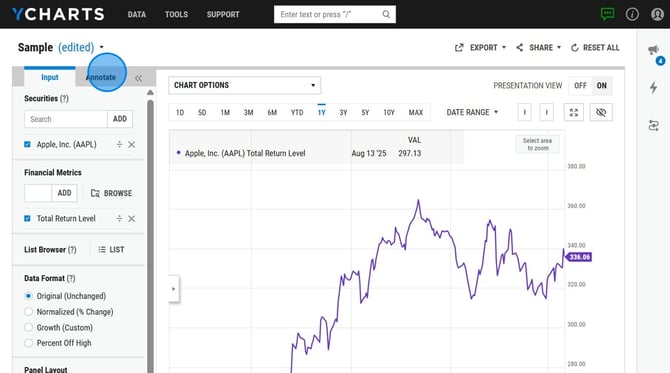670x373 pixels.
Task: Click ADD next to financial metrics field
Action: tap(65, 193)
